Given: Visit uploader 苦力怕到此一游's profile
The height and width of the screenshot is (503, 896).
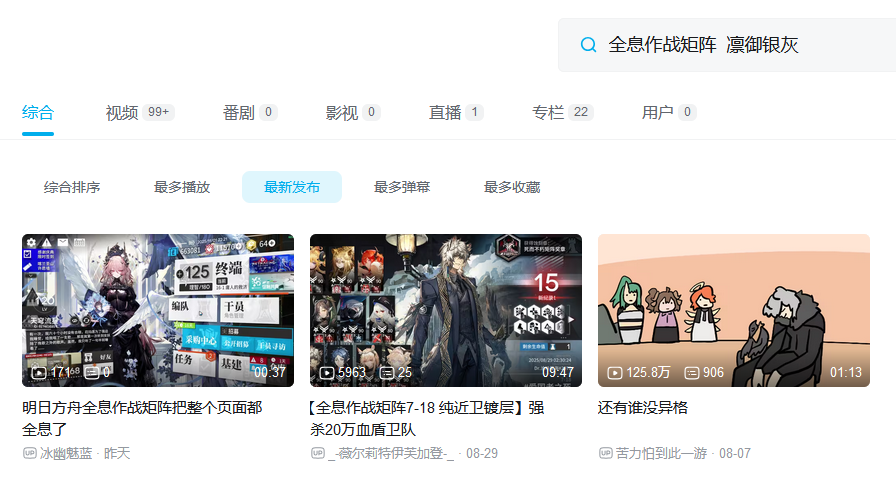Looking at the screenshot, I should coord(661,453).
